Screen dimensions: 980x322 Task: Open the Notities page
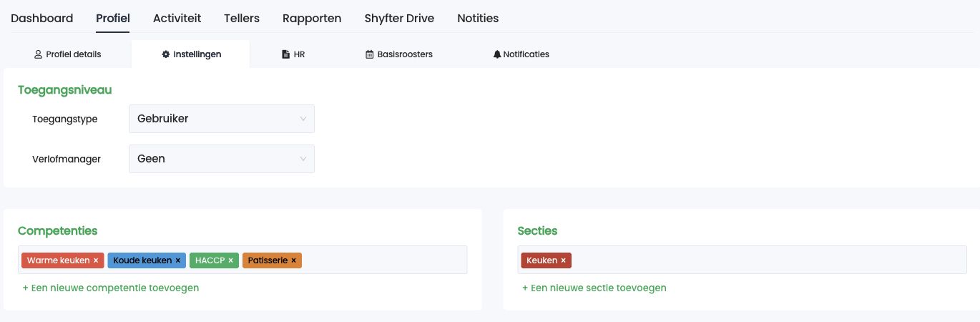click(x=478, y=18)
